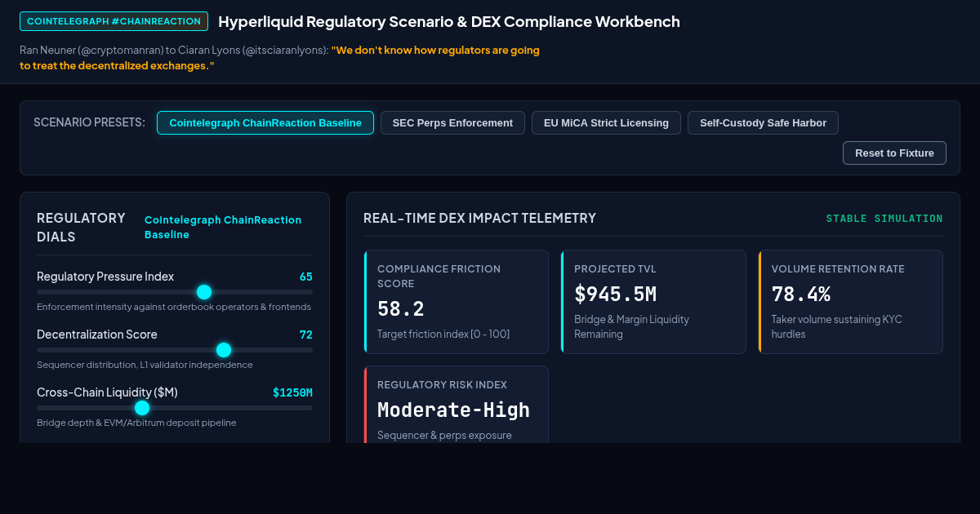The width and height of the screenshot is (980, 514).
Task: Click Taker volume sustaining KYC hurdles text
Action: click(x=837, y=326)
